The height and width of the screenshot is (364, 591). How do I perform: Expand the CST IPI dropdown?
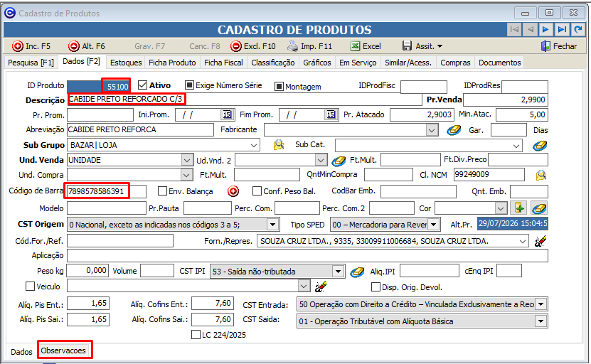coord(338,272)
